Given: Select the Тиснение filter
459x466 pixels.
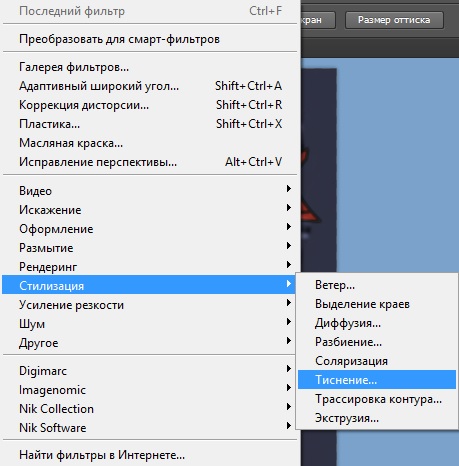Looking at the screenshot, I should 377,380.
